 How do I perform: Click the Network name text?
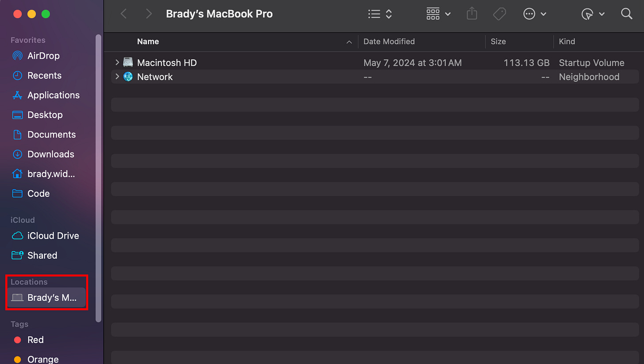(x=155, y=77)
